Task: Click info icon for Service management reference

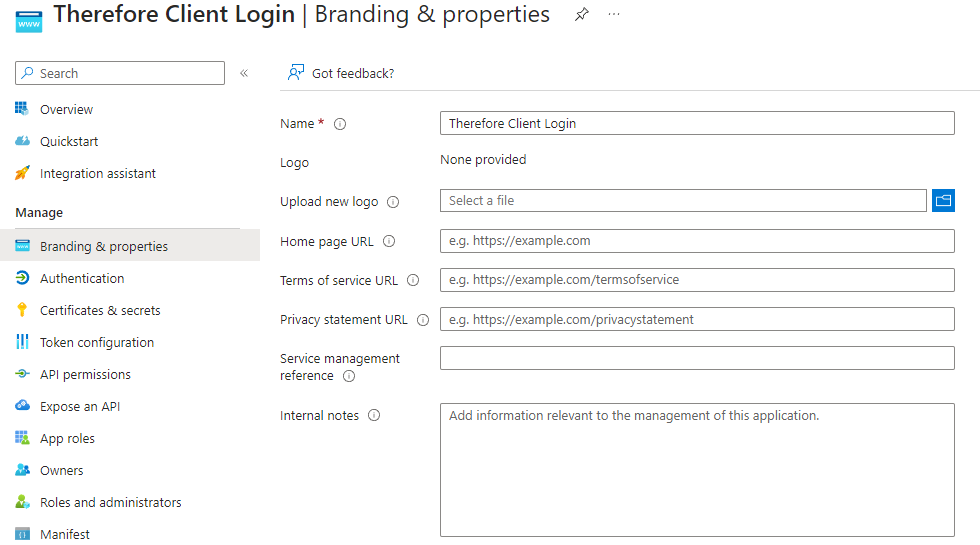Action: (x=349, y=376)
